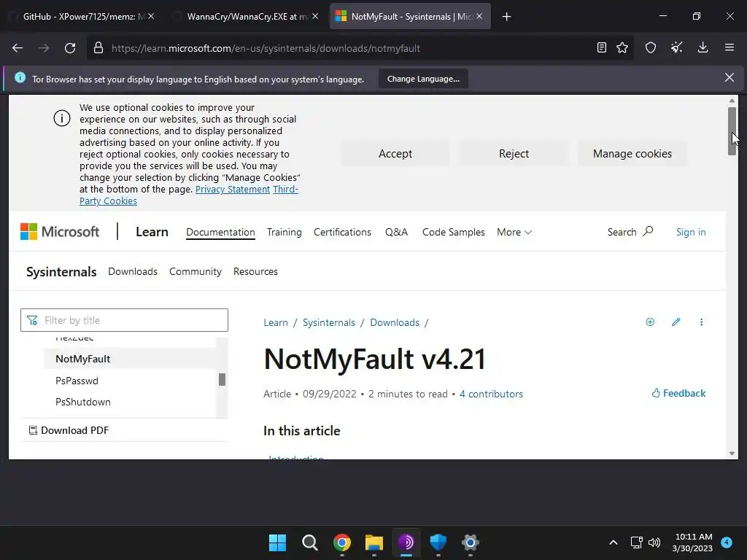The image size is (747, 560).
Task: Click the Tor Browser taskbar icon
Action: (406, 542)
